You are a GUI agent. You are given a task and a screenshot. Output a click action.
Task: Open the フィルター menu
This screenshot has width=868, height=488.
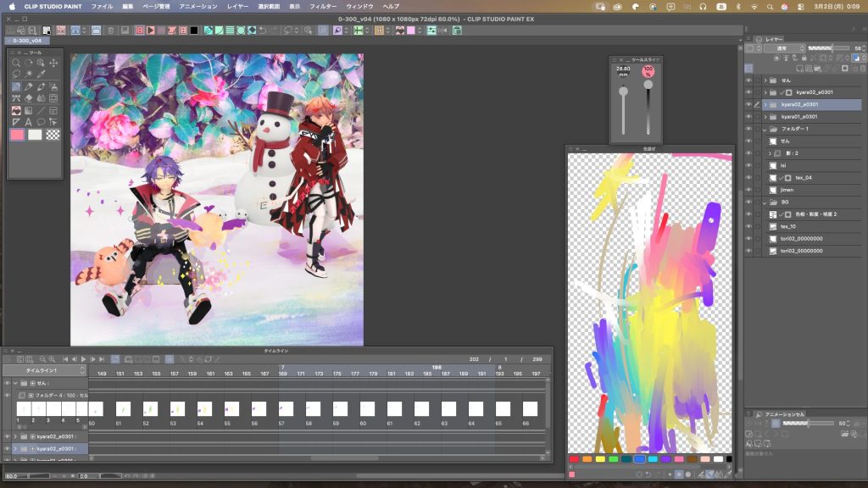tap(321, 6)
